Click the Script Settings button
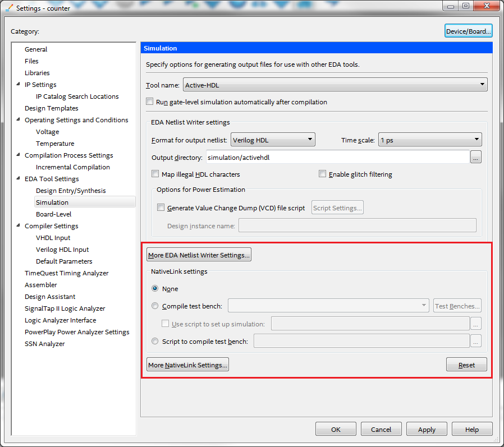The width and height of the screenshot is (504, 447). click(x=337, y=208)
